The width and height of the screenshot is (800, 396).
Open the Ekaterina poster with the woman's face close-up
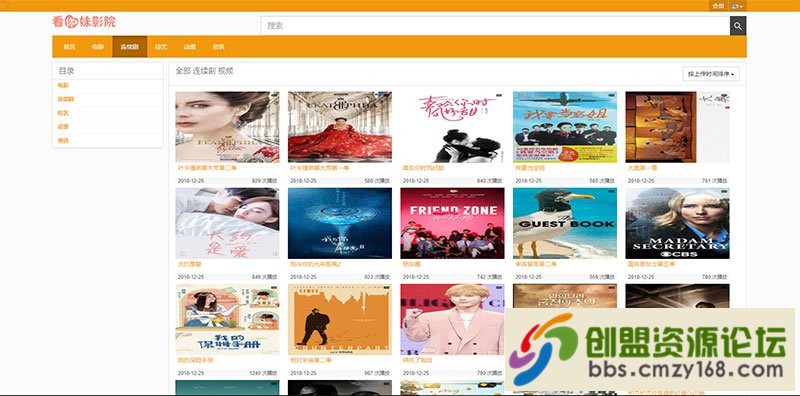[x=228, y=127]
